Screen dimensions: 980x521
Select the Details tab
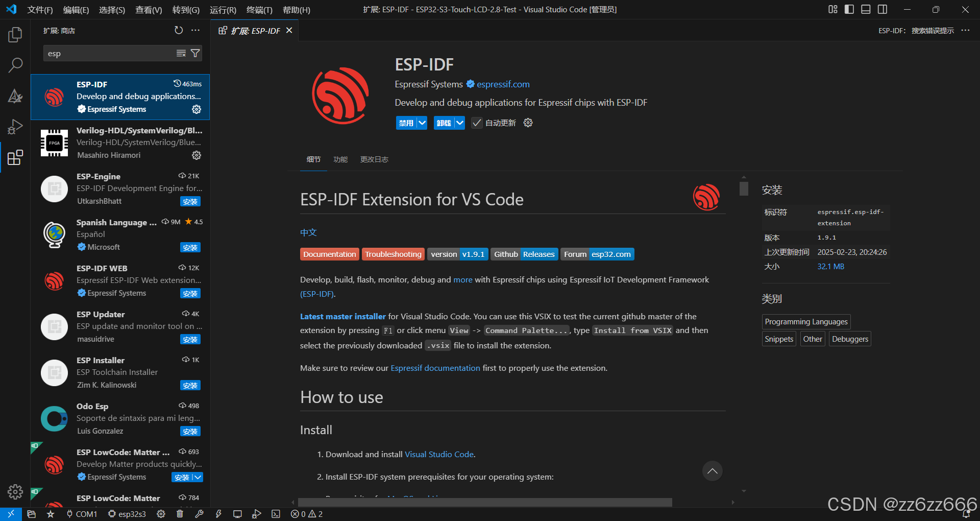(313, 159)
